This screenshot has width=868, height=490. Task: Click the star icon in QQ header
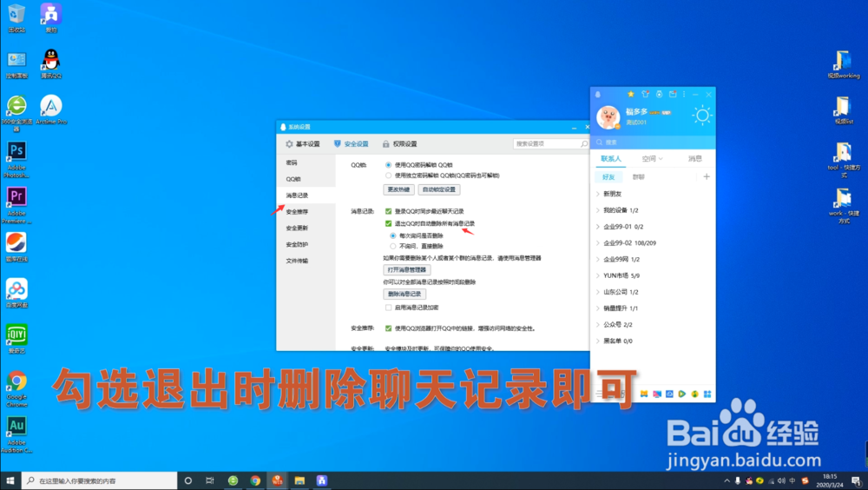630,94
